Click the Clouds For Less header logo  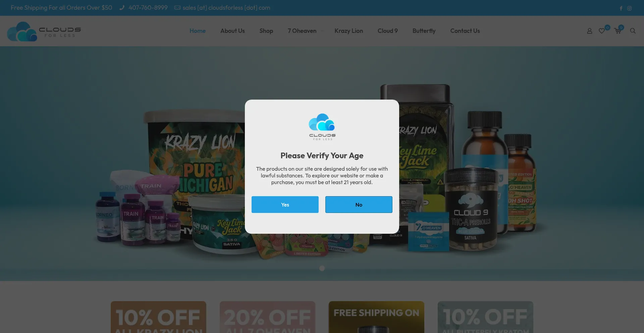point(44,32)
